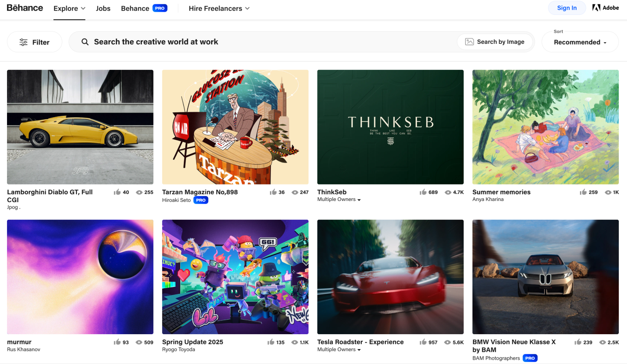Click the image icon in Search by Image
The width and height of the screenshot is (627, 364).
469,42
